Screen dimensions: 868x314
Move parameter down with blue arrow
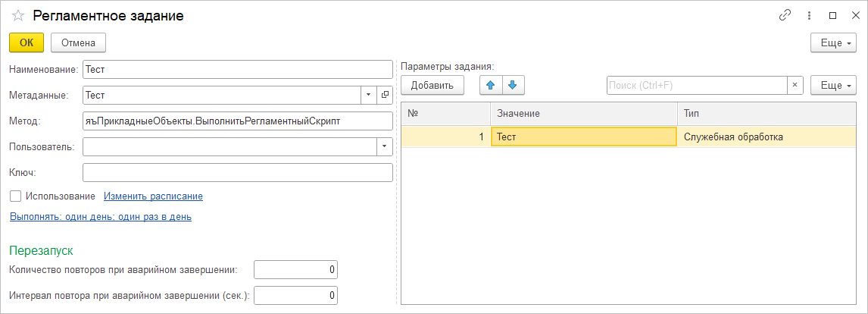pyautogui.click(x=512, y=85)
